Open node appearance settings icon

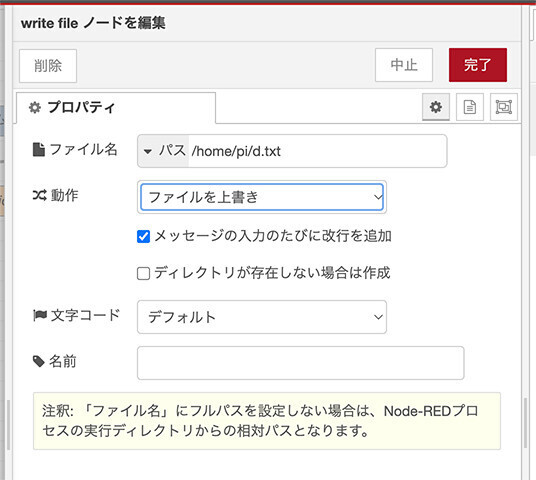pyautogui.click(x=504, y=107)
